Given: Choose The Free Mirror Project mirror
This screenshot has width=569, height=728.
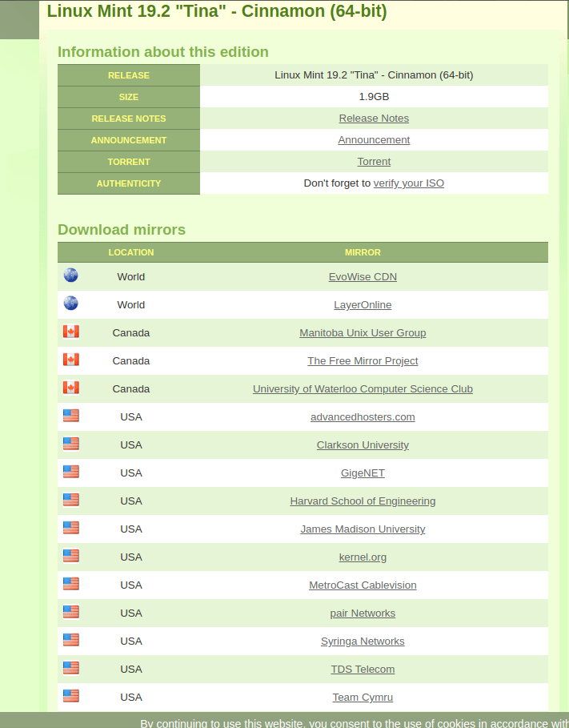Looking at the screenshot, I should coord(363,360).
